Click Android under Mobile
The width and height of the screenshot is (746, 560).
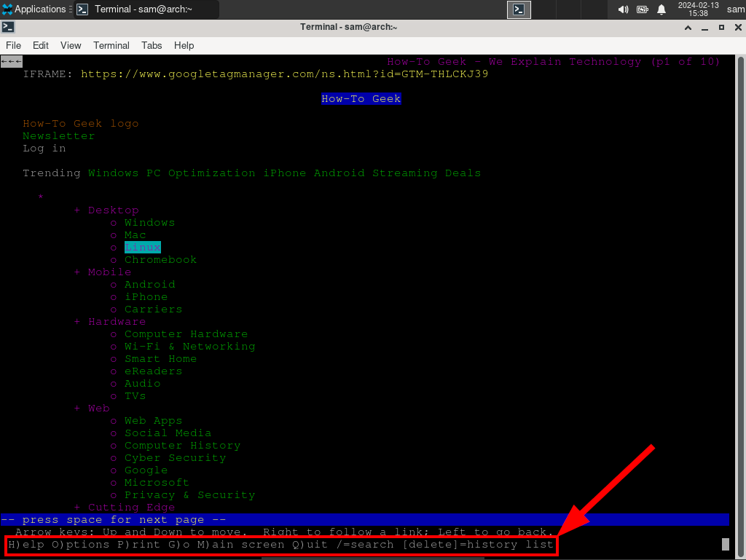[150, 284]
